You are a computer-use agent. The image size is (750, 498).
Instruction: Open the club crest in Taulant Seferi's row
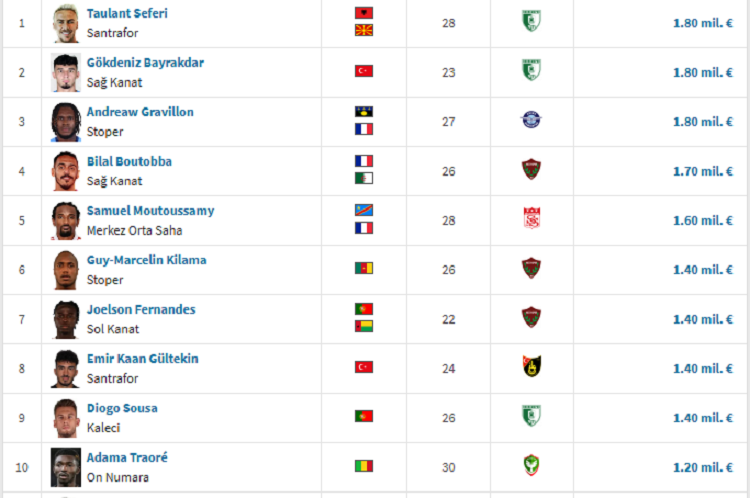point(531,22)
